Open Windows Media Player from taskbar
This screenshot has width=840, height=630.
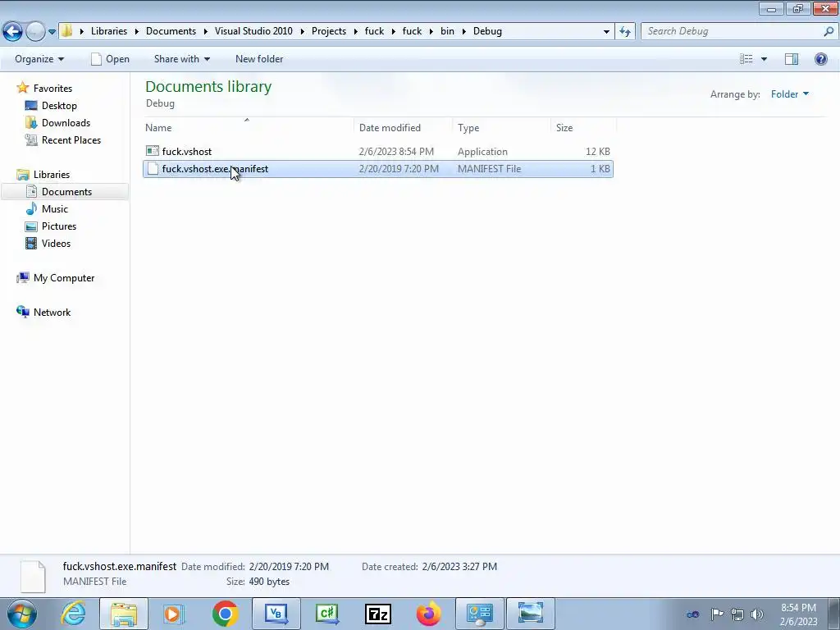pos(174,614)
